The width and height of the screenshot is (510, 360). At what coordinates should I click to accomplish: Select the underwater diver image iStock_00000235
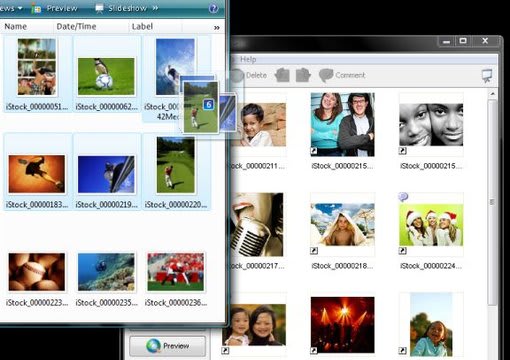tap(106, 272)
